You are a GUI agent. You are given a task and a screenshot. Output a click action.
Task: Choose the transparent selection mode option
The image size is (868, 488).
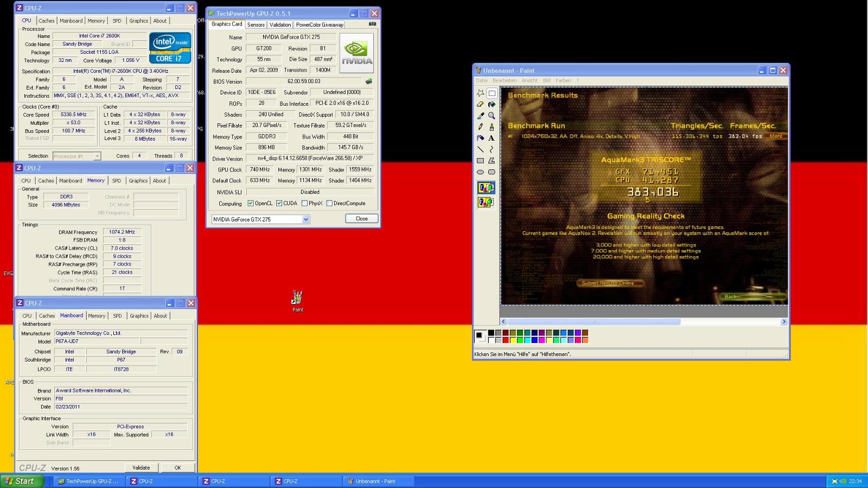click(x=486, y=202)
